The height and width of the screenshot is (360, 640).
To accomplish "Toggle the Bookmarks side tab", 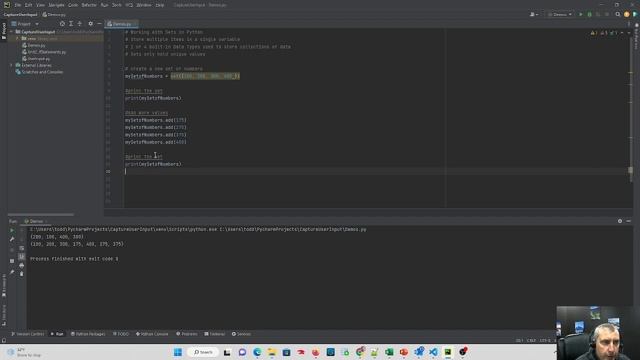I will [x=4, y=286].
